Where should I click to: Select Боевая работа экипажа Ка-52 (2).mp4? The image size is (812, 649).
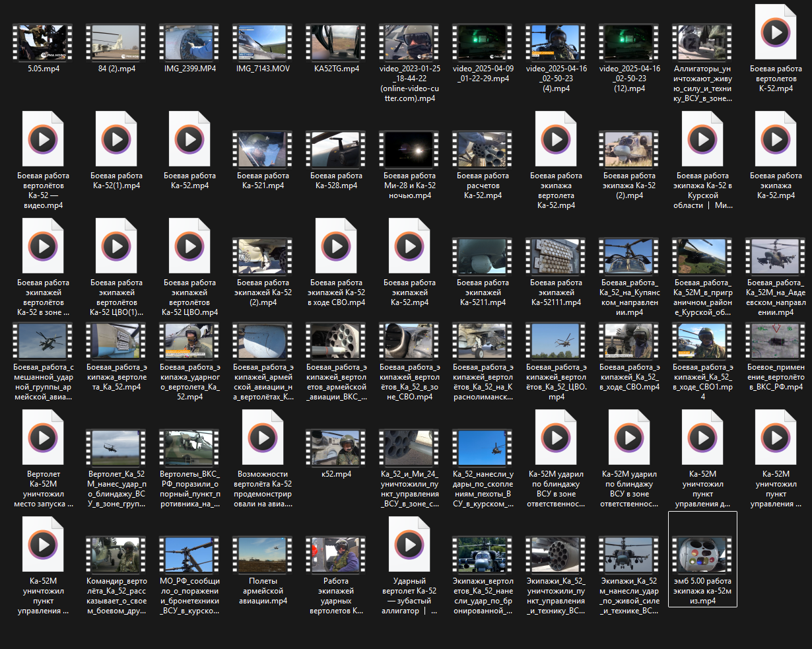click(x=629, y=150)
